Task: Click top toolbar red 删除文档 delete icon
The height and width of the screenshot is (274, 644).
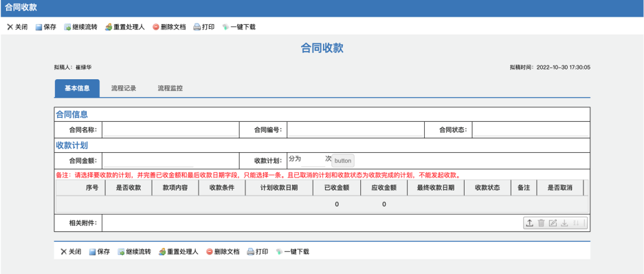Action: point(155,27)
